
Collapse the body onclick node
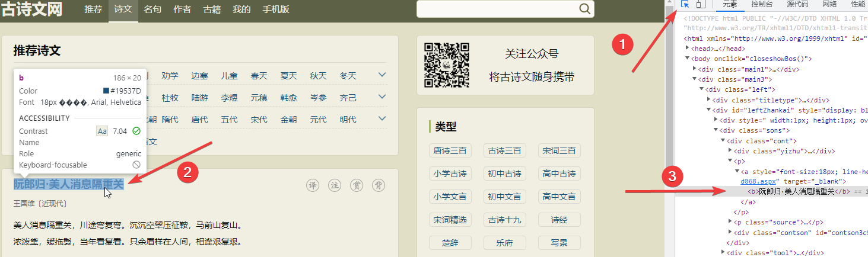pyautogui.click(x=688, y=59)
